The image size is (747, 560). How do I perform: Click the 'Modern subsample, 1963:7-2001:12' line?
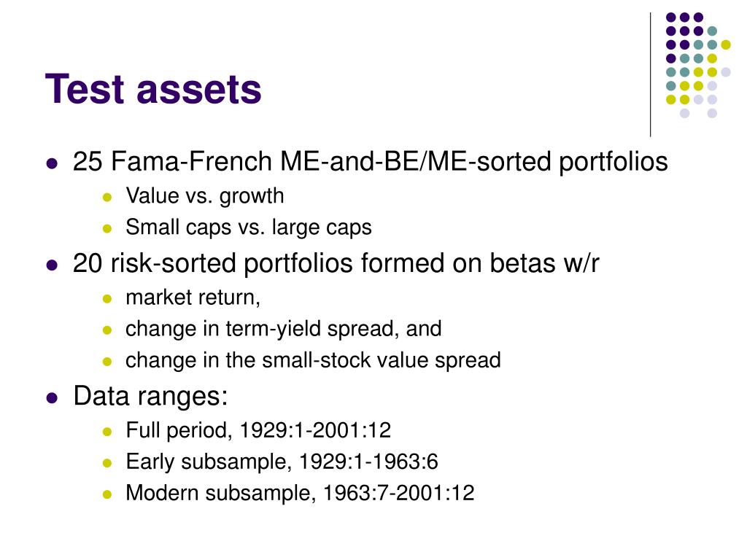point(300,493)
